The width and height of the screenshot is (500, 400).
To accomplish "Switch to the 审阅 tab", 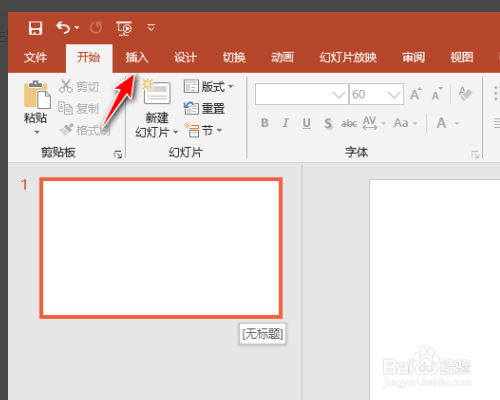I will coord(413,57).
